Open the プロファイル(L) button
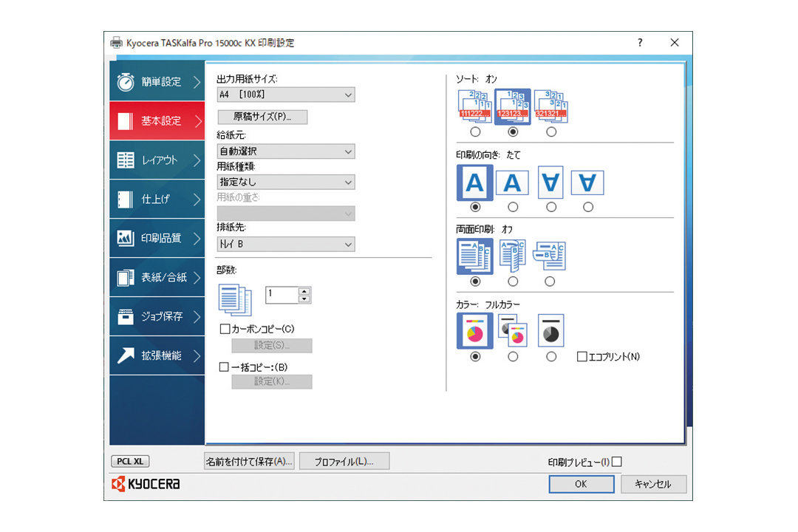The width and height of the screenshot is (798, 532). (344, 461)
